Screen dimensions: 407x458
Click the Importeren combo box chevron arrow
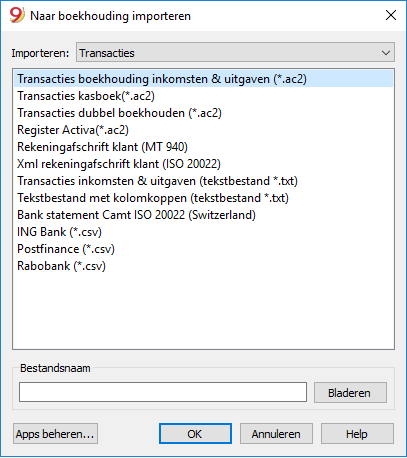[x=386, y=53]
